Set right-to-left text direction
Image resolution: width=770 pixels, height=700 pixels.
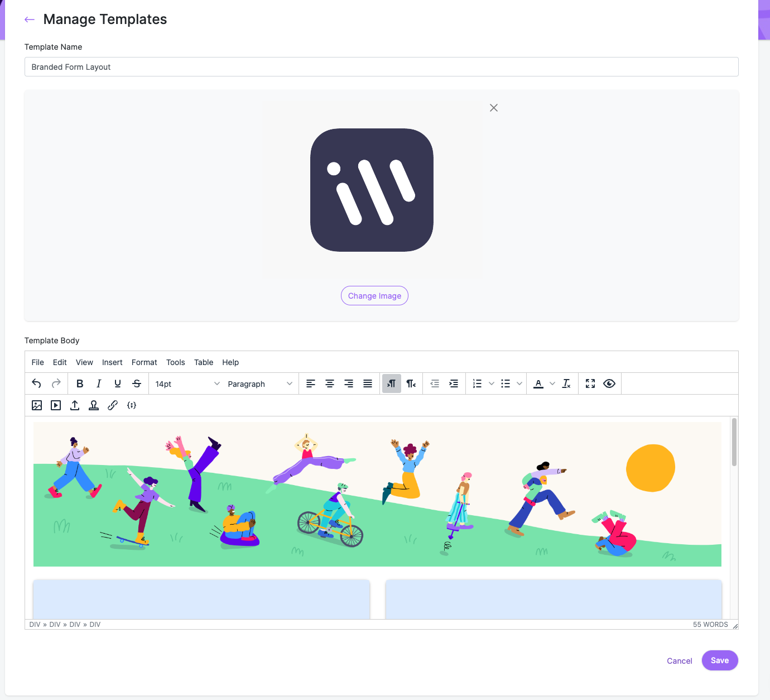411,383
